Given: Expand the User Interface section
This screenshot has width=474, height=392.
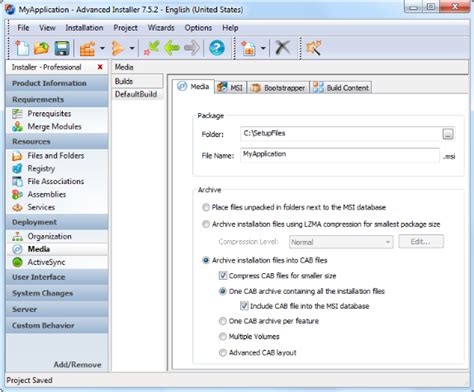Looking at the screenshot, I should click(57, 277).
